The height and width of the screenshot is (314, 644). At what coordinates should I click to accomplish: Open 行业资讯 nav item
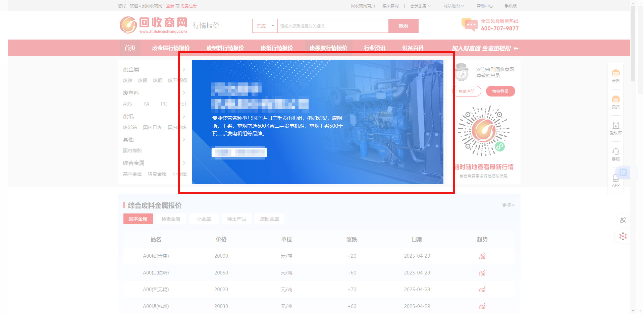click(x=375, y=48)
